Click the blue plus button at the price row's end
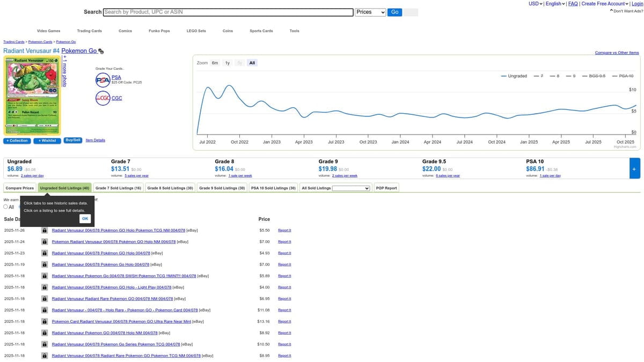The image size is (644, 362). click(x=634, y=168)
